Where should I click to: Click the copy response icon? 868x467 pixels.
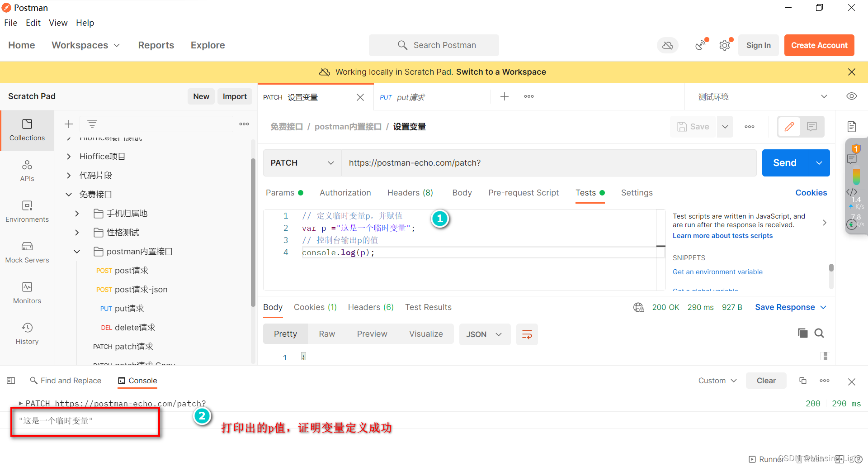tap(803, 333)
